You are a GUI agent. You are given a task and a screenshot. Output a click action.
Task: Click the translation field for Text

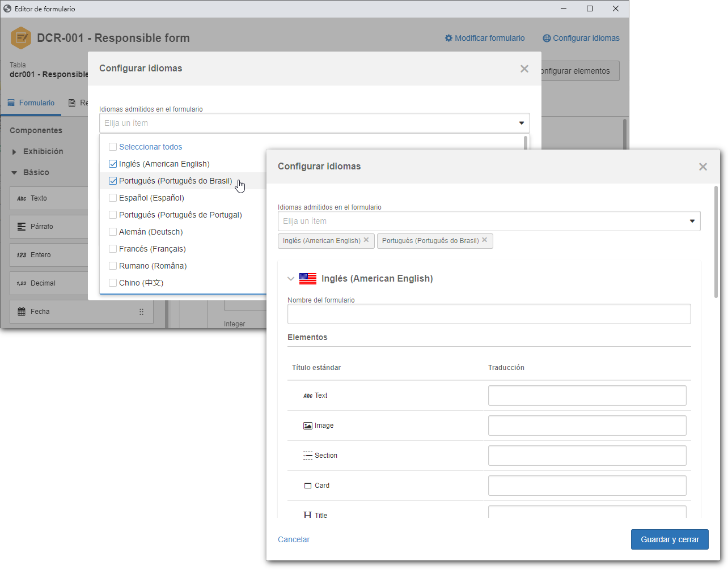tap(587, 395)
